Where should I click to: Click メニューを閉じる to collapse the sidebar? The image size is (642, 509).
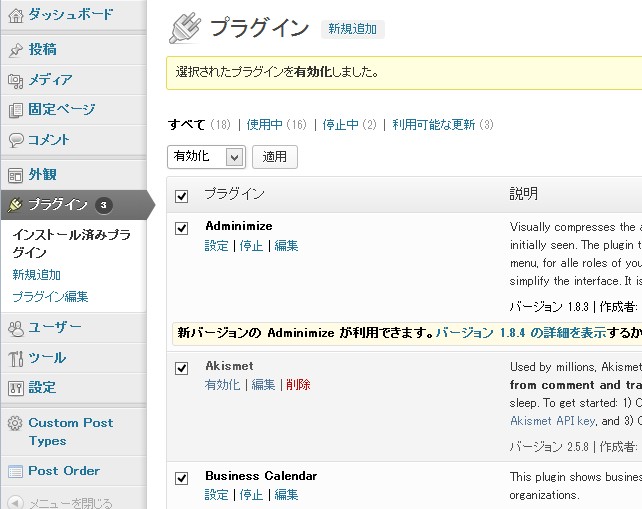tap(70, 503)
